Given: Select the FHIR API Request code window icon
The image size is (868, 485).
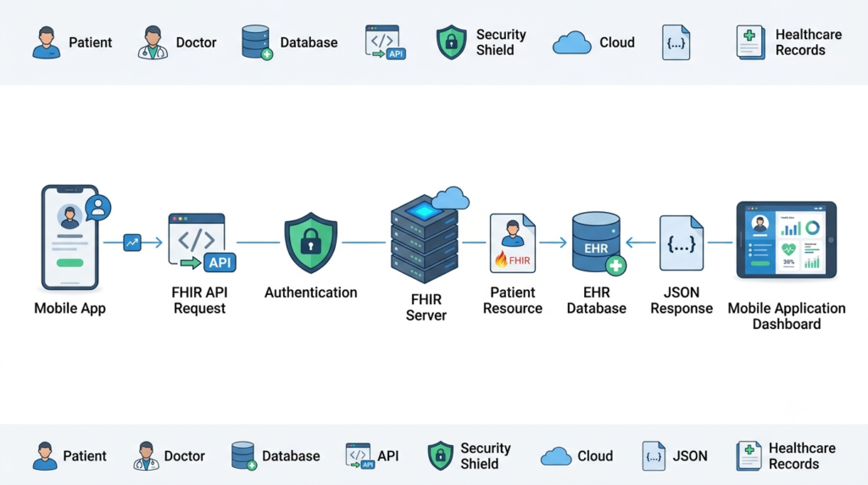Looking at the screenshot, I should click(197, 238).
